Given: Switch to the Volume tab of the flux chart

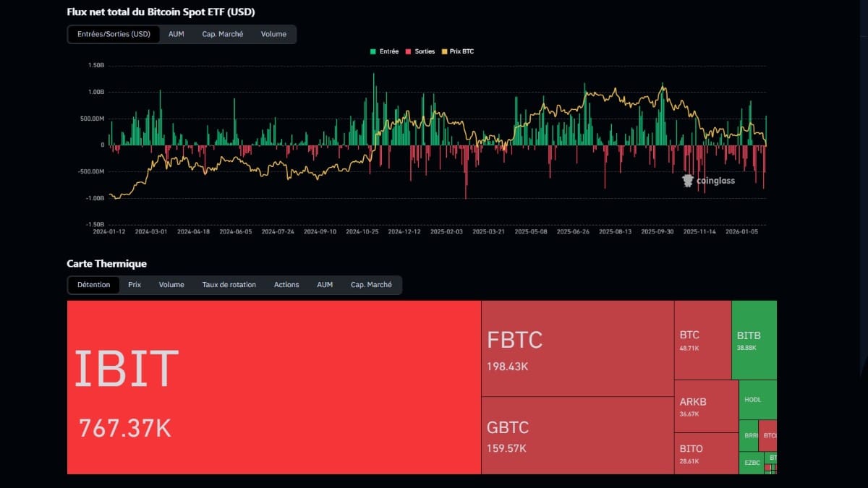Looking at the screenshot, I should (x=273, y=34).
